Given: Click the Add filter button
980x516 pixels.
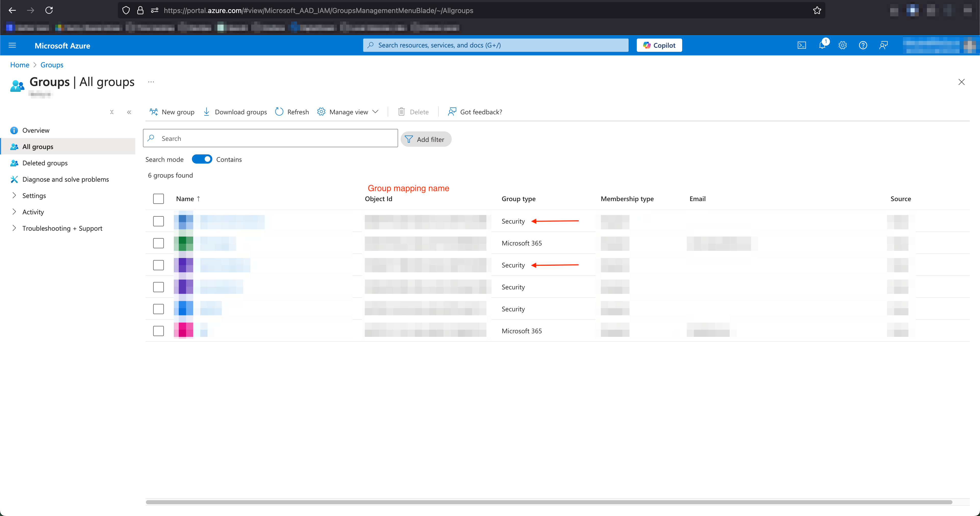Looking at the screenshot, I should (426, 139).
